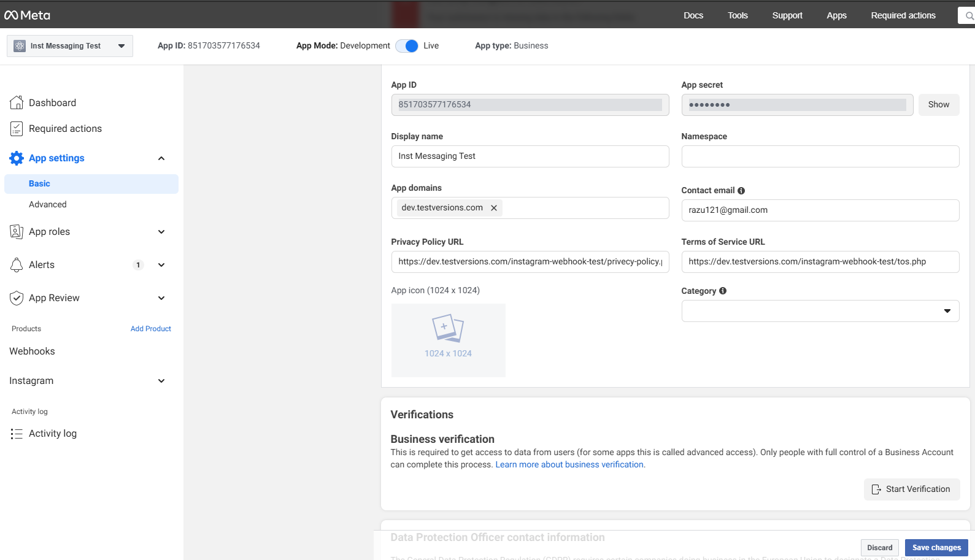Click the Required actions checklist icon

pyautogui.click(x=17, y=129)
